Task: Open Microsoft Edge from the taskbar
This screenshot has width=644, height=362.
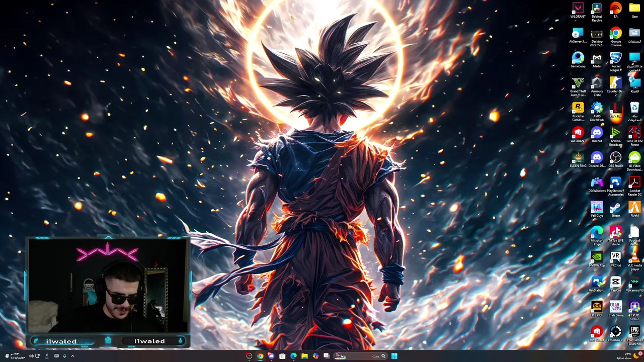Action: tap(293, 356)
